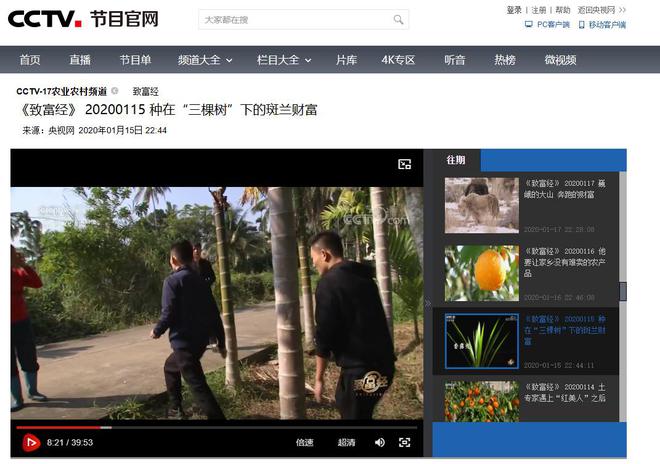Collapse the episode list side arrow
Viewport: 660px width, 464px height.
tap(428, 303)
